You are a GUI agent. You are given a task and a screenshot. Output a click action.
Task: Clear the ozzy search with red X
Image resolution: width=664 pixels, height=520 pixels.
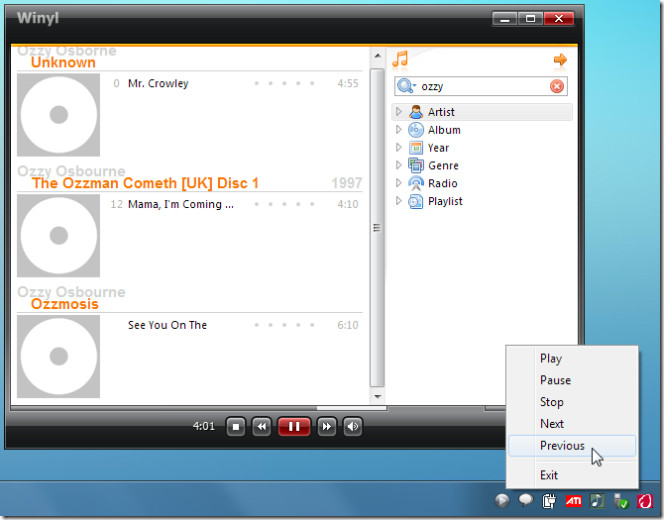pyautogui.click(x=557, y=86)
